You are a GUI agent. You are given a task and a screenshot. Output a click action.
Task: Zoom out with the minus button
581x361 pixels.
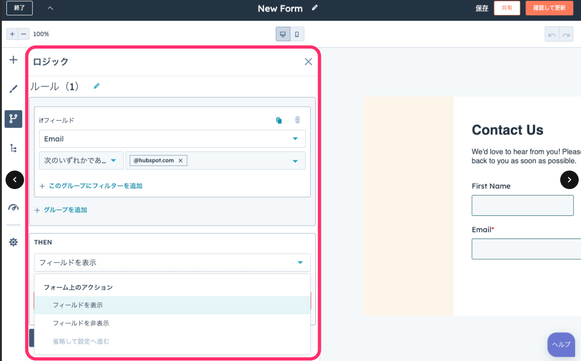point(23,34)
